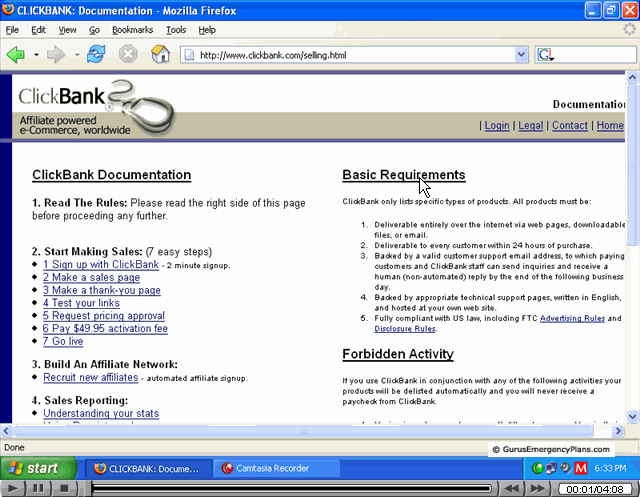
Task: Open '5 Request pricing approval' link
Action: 104,315
